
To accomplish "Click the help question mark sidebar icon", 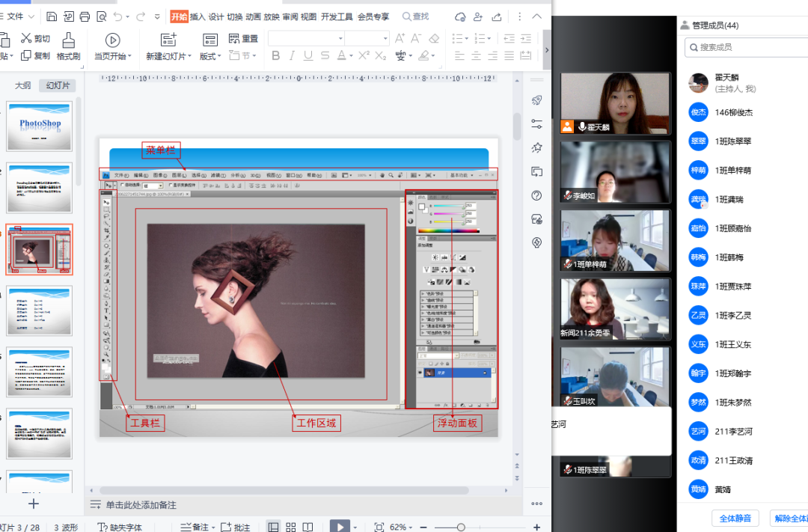I will click(536, 195).
